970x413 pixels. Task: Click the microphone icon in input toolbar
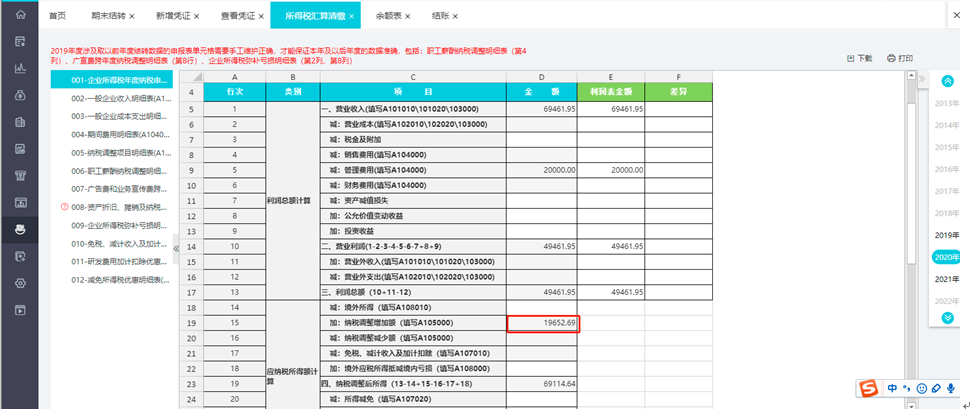950,388
